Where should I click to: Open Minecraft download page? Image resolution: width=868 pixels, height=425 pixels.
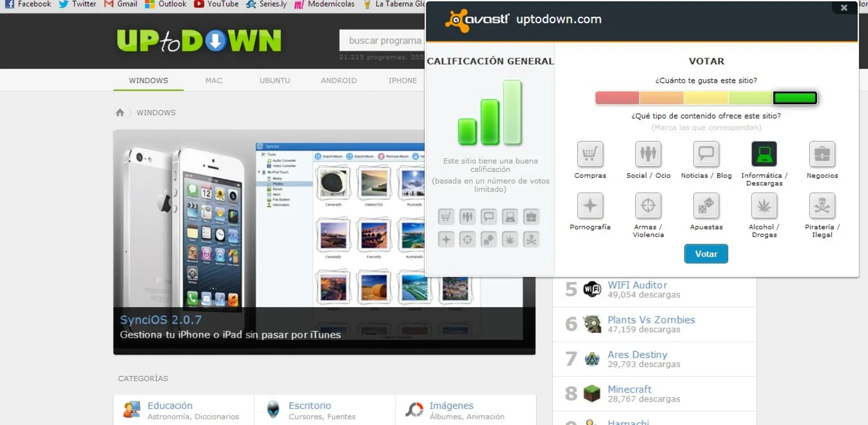[629, 389]
